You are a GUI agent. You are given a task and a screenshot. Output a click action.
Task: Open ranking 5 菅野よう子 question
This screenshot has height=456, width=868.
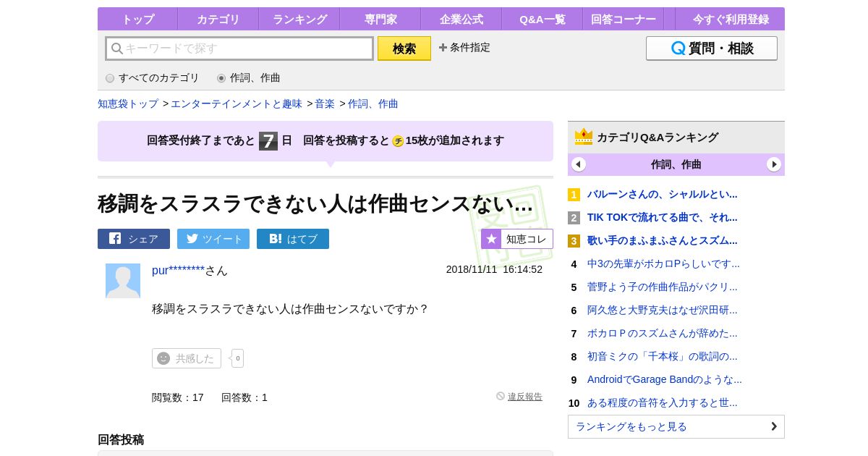pos(662,287)
